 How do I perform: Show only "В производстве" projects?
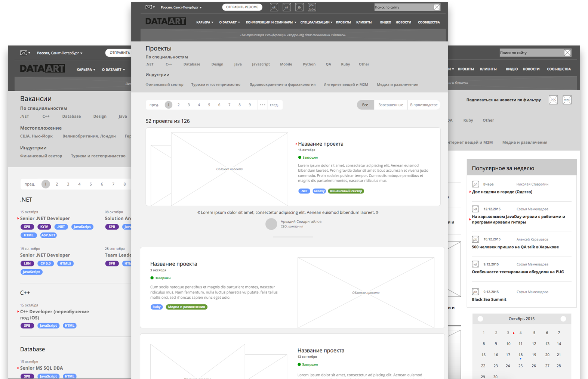click(x=424, y=105)
